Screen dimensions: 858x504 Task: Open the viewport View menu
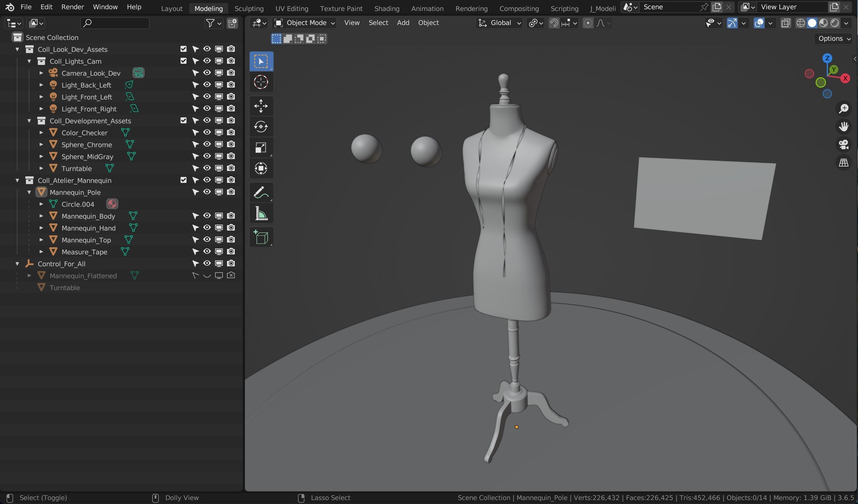352,23
